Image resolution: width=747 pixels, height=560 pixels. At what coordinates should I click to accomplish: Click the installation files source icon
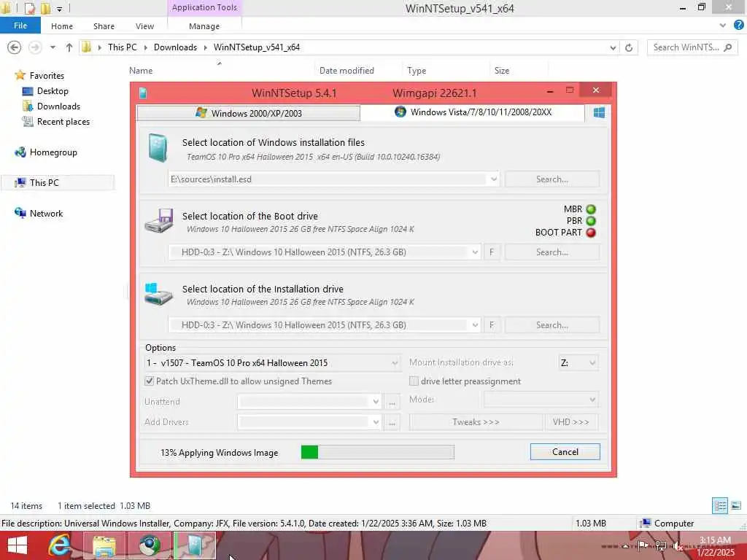click(x=158, y=147)
